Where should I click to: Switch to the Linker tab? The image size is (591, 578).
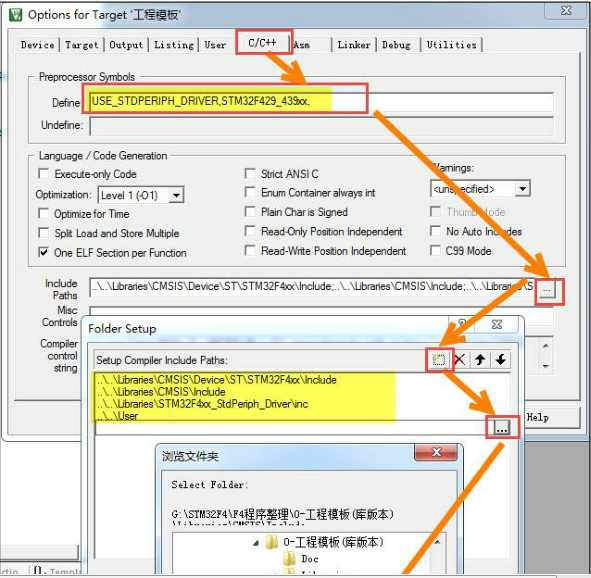(x=354, y=45)
